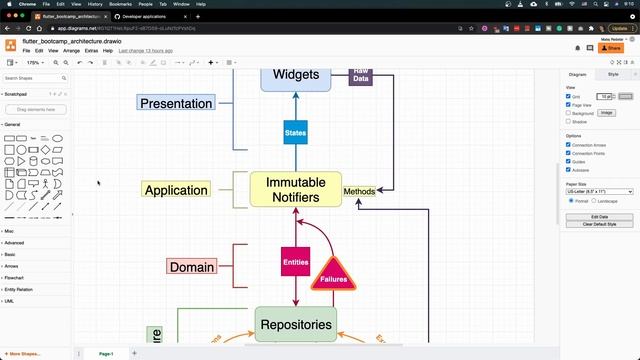
Task: Toggle the Autosave checkbox
Action: click(568, 169)
